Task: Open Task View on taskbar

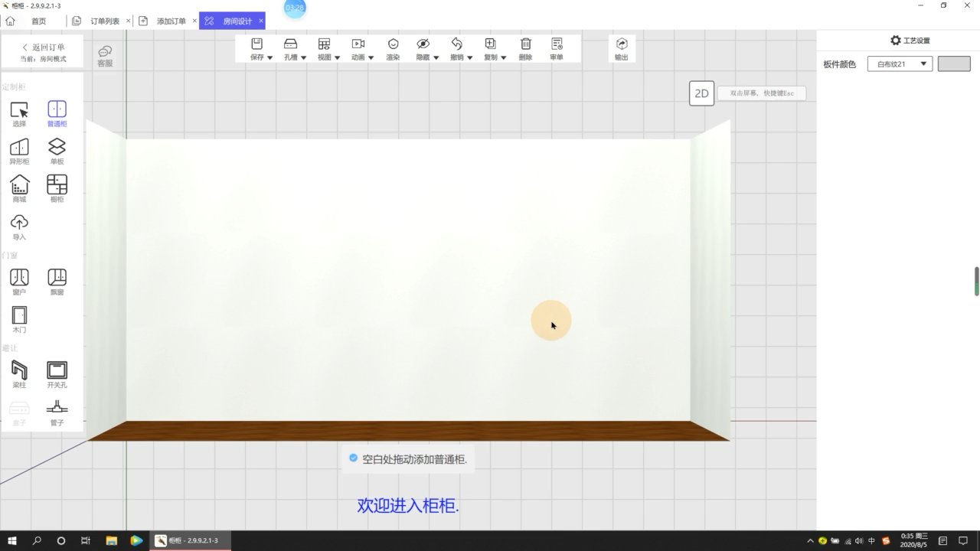Action: tap(86, 540)
